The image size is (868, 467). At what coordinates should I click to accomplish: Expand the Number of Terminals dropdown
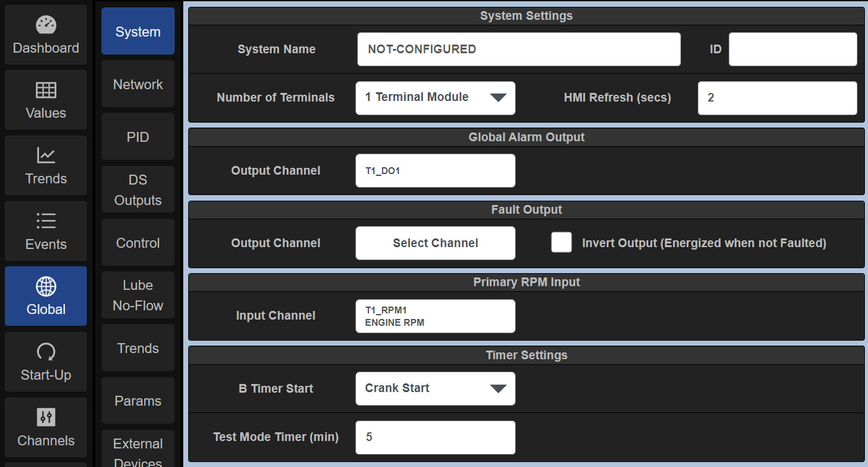coord(435,98)
